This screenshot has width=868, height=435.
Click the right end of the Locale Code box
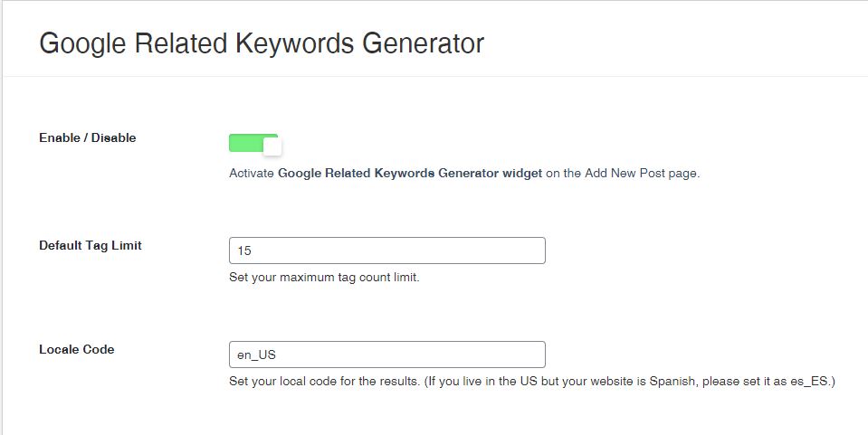pyautogui.click(x=532, y=355)
